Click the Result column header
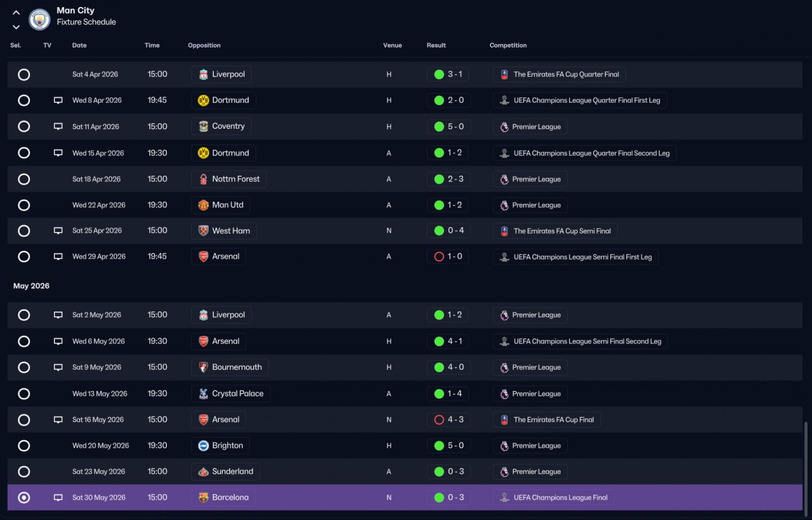 tap(436, 46)
